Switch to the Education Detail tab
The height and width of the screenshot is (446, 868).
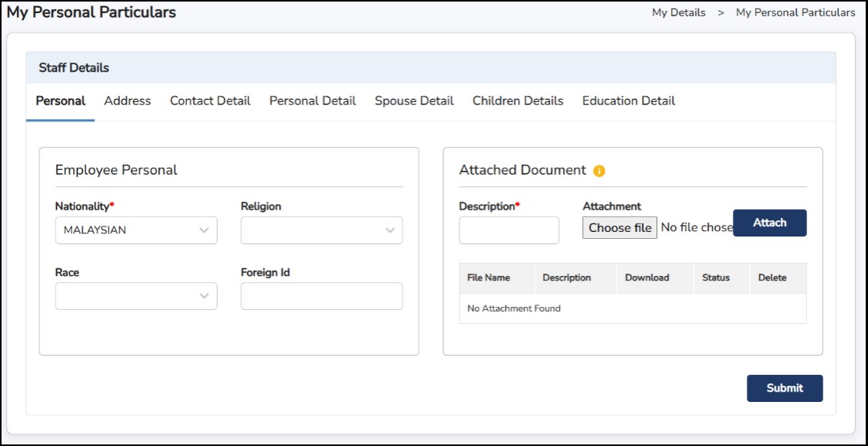[628, 101]
